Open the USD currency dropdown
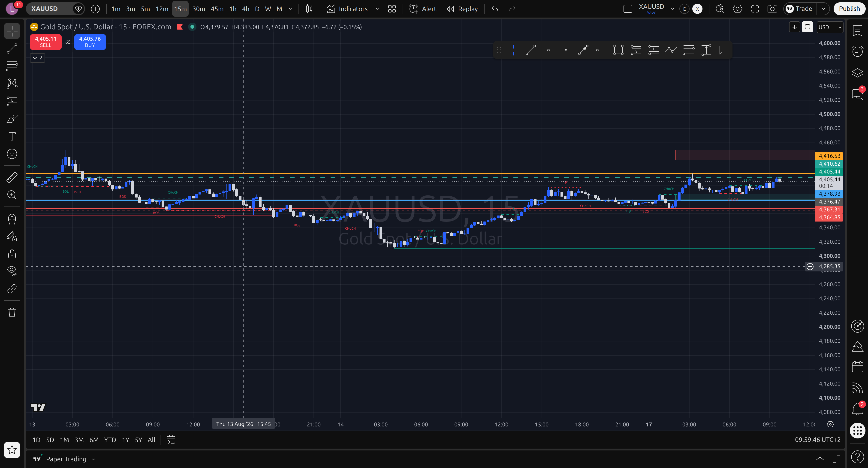Viewport: 868px width, 468px height. (830, 27)
